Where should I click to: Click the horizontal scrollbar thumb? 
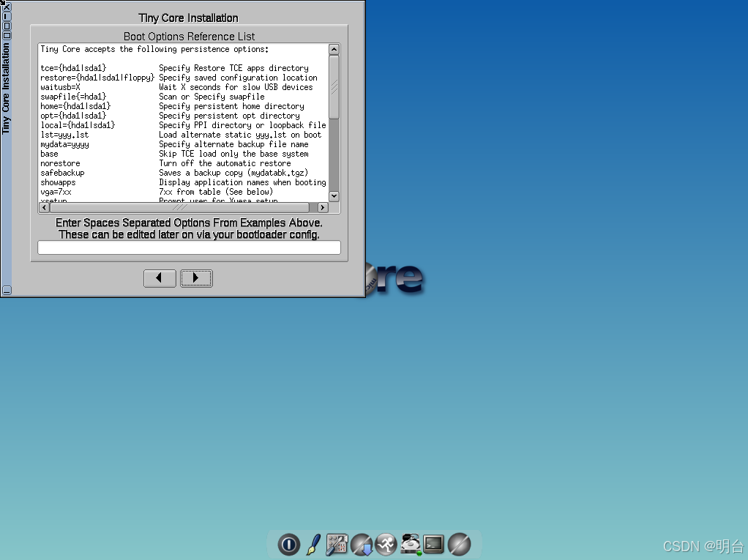[x=179, y=207]
